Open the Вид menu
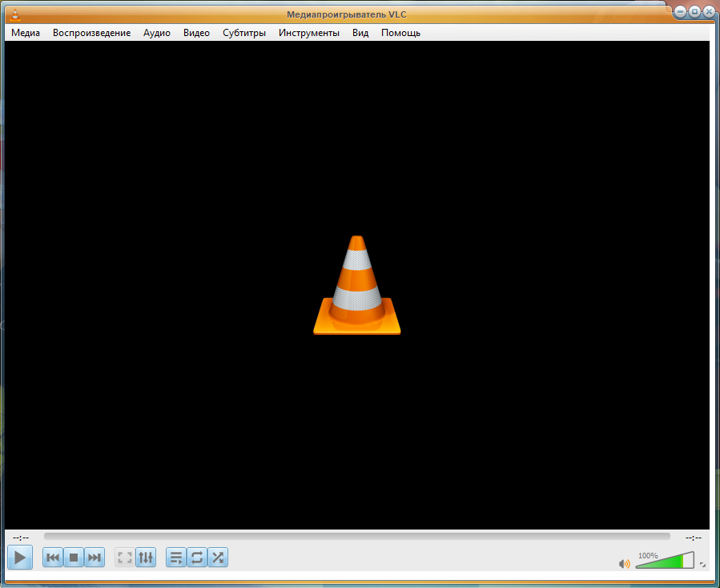Screen dimensions: 720x588 pyautogui.click(x=360, y=33)
